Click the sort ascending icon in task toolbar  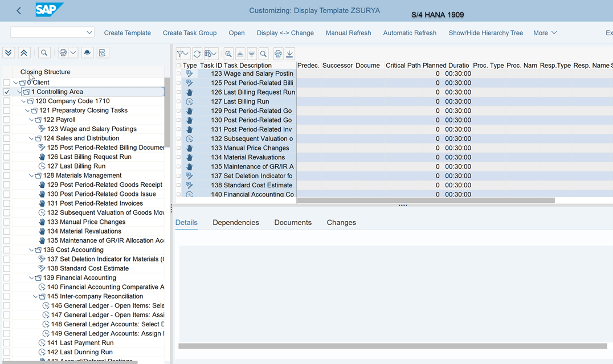click(240, 54)
